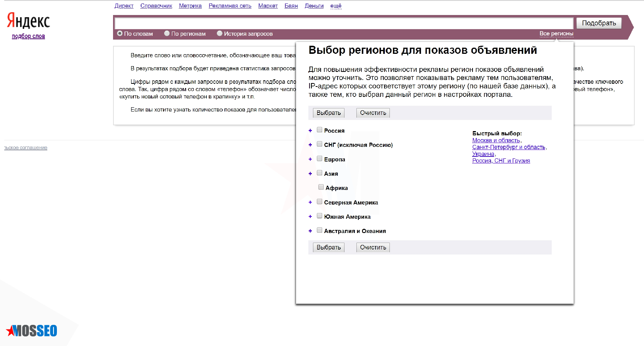Expand the Россия region tree
The image size is (644, 346).
(310, 131)
